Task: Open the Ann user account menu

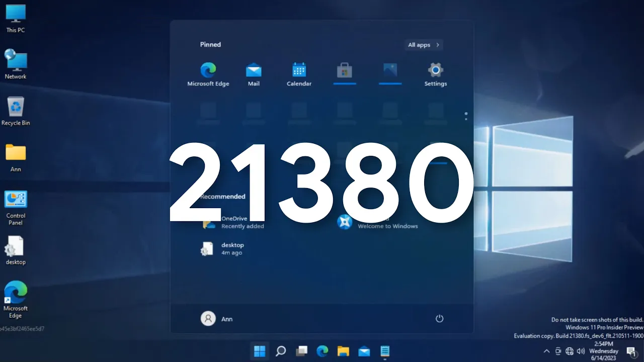Action: 217,319
